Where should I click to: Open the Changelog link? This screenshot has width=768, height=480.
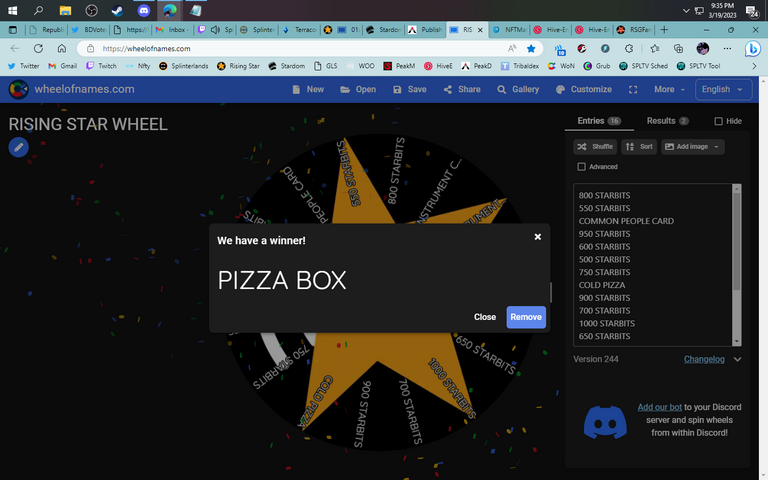(x=704, y=359)
